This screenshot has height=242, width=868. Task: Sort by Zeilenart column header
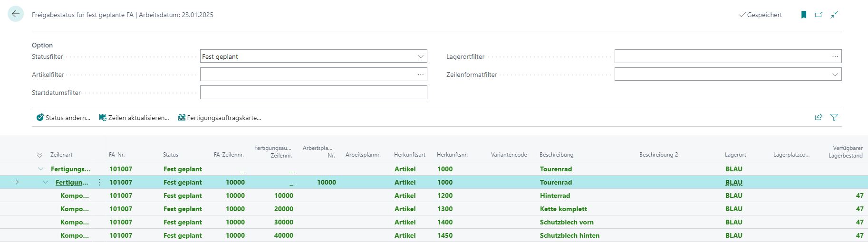pos(61,155)
